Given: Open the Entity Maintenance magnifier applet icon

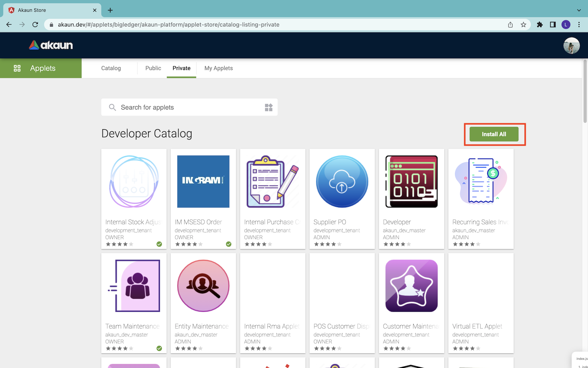Looking at the screenshot, I should click(203, 286).
